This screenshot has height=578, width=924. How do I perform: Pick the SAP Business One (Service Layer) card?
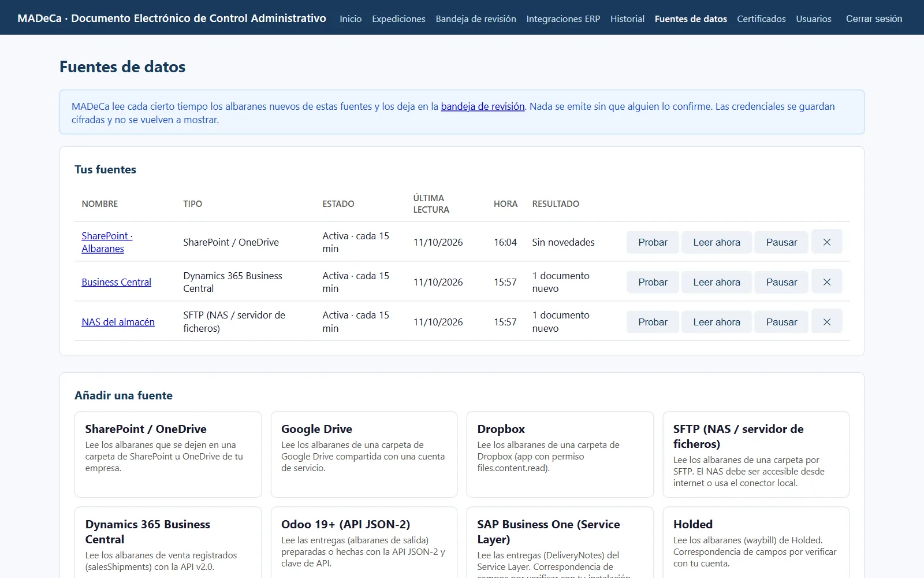[x=560, y=543]
